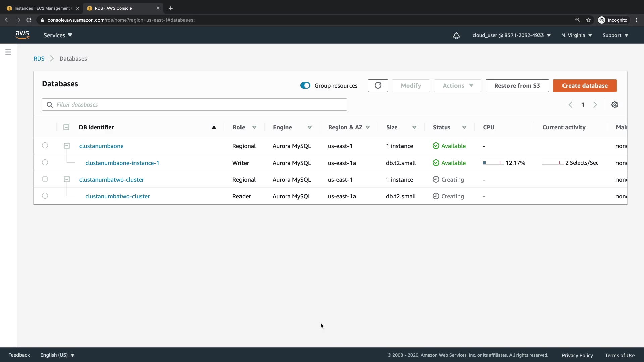Open the Services menu
Image resolution: width=644 pixels, height=362 pixels.
tap(58, 35)
